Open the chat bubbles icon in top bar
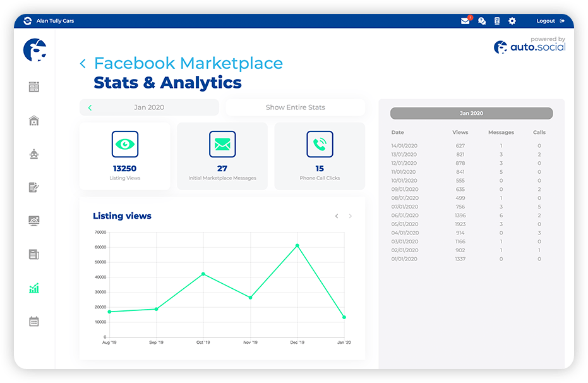The width and height of the screenshot is (588, 383). [x=482, y=21]
